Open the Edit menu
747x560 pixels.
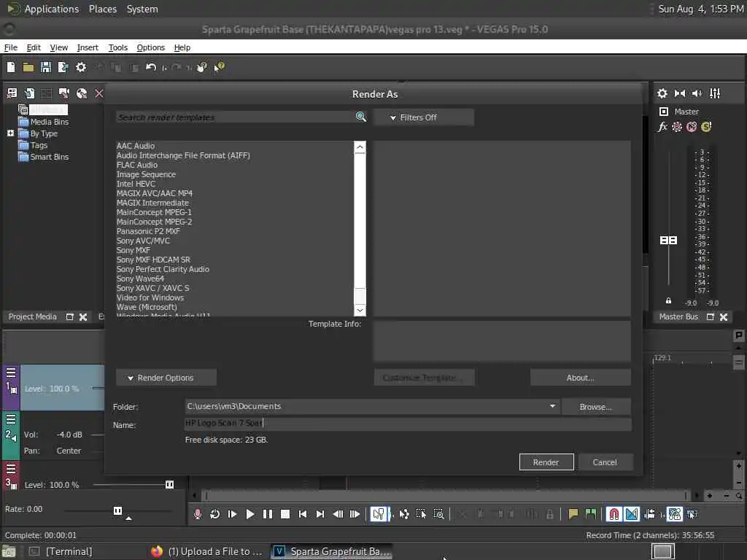coord(34,47)
